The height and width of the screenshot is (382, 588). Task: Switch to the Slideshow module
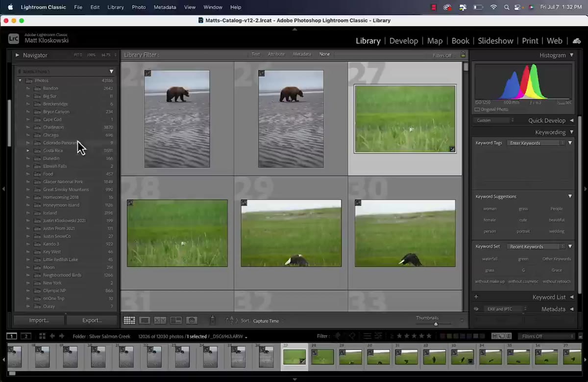[x=495, y=41]
